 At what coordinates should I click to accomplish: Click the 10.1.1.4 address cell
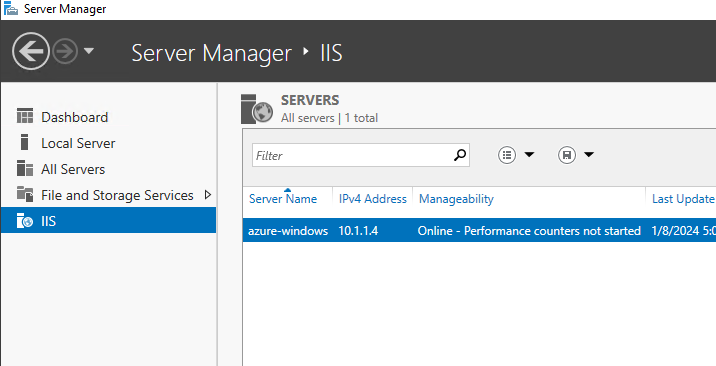pos(358,231)
